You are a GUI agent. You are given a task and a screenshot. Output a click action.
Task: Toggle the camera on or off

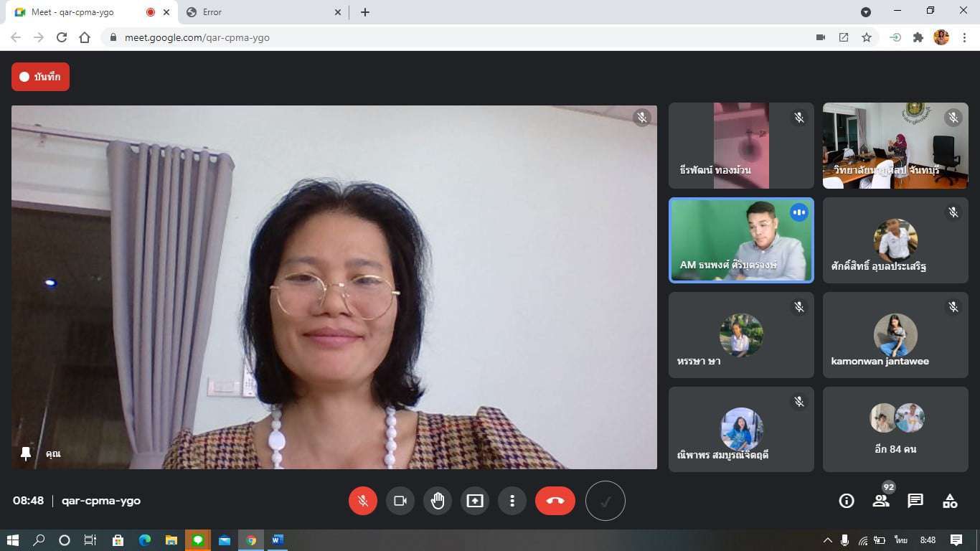[x=400, y=501]
